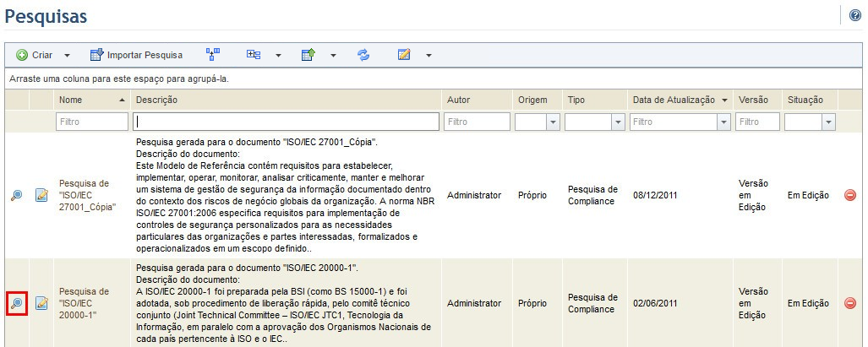868x347 pixels.
Task: Focus the Descrição filter field
Action: click(x=287, y=122)
